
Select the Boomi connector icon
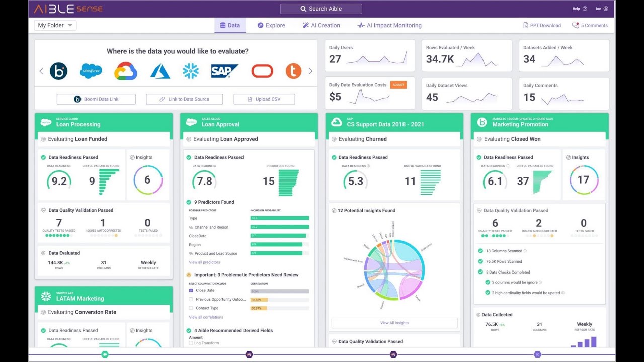(x=59, y=71)
